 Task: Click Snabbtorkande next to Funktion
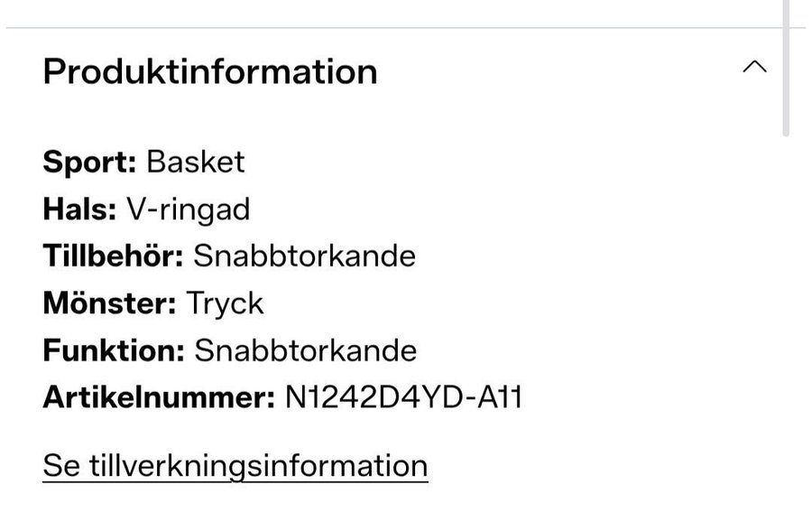[x=305, y=350]
